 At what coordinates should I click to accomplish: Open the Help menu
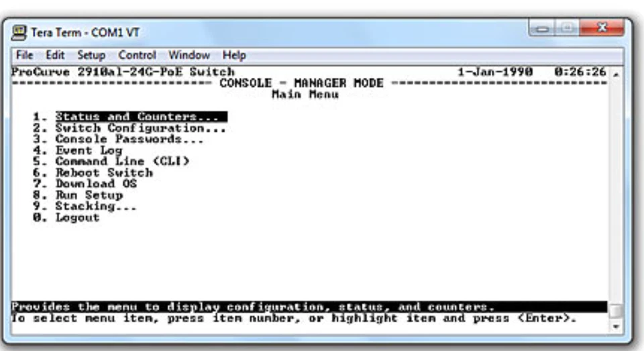click(234, 55)
